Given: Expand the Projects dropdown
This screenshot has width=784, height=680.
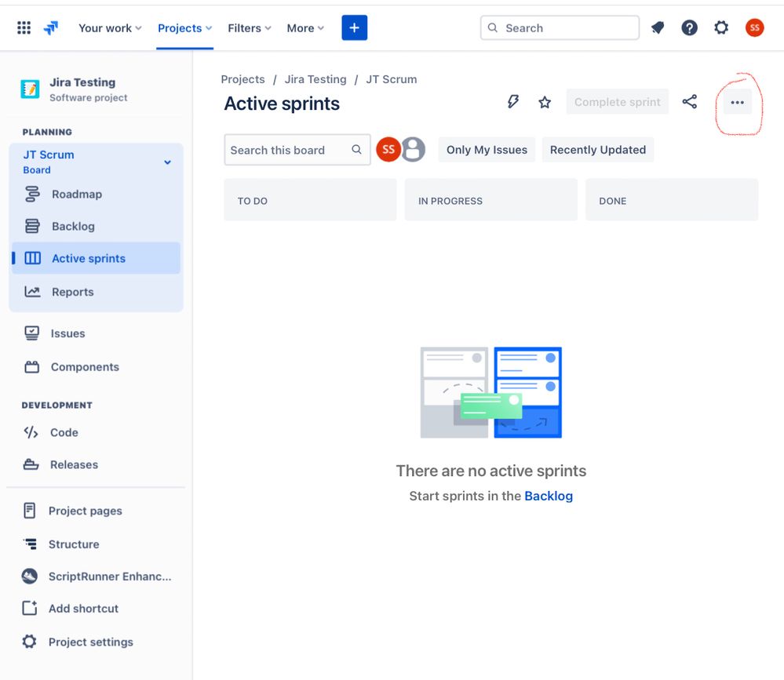Looking at the screenshot, I should pos(184,28).
